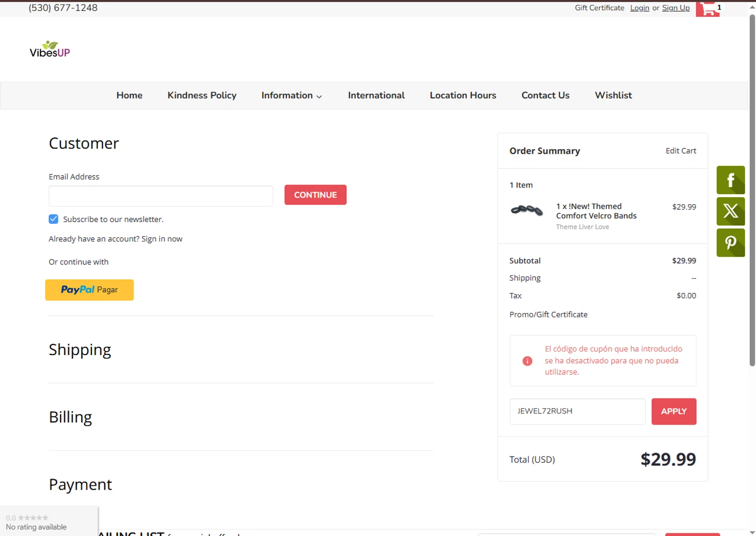The height and width of the screenshot is (536, 756).
Task: Click the Payment section heading
Action: [x=80, y=485]
